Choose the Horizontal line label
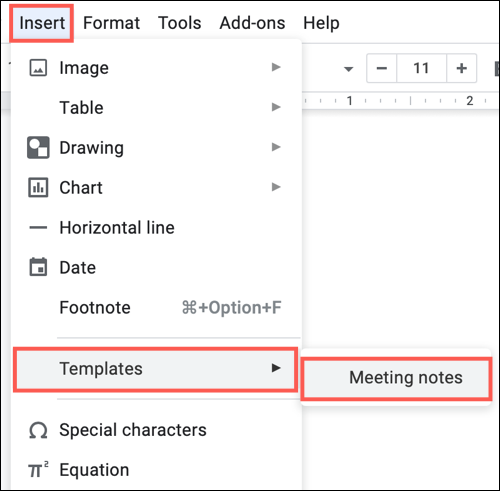500x491 pixels. point(117,228)
